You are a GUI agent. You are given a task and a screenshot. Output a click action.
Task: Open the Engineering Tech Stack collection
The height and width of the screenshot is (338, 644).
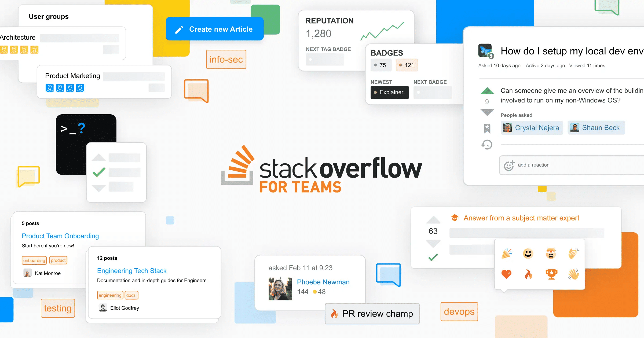click(132, 271)
